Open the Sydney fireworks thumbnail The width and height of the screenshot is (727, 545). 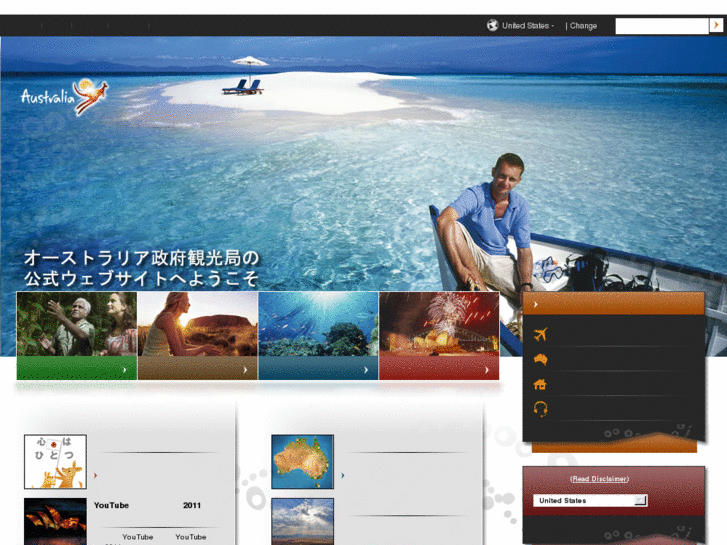[439, 324]
